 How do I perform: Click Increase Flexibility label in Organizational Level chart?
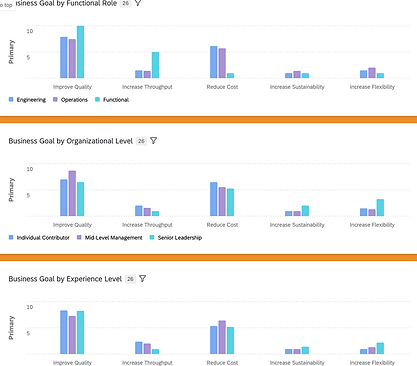[372, 225]
